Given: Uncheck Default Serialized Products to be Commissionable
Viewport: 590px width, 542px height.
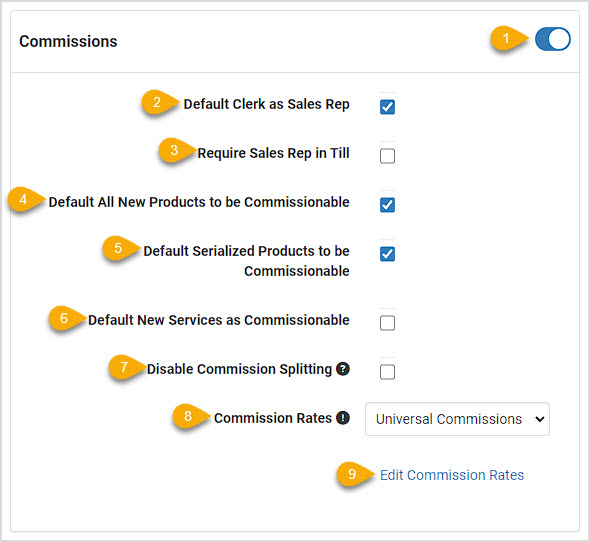Looking at the screenshot, I should [387, 254].
